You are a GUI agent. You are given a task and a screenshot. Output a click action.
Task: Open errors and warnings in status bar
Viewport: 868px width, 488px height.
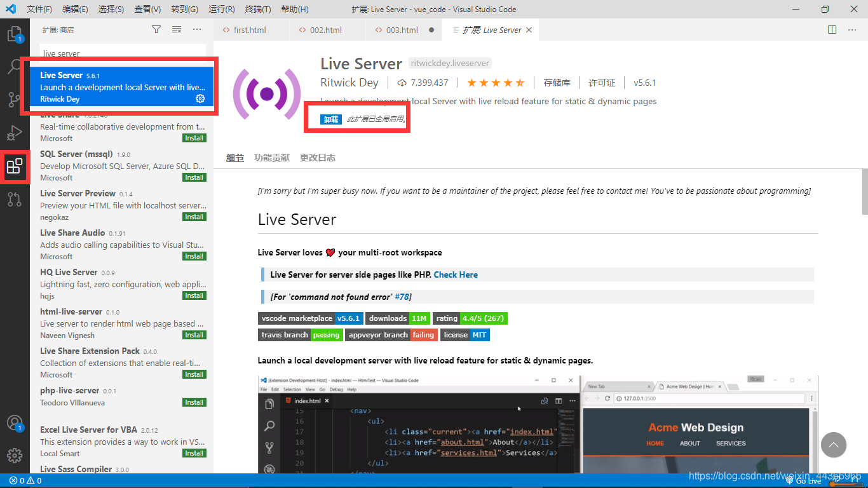25,481
